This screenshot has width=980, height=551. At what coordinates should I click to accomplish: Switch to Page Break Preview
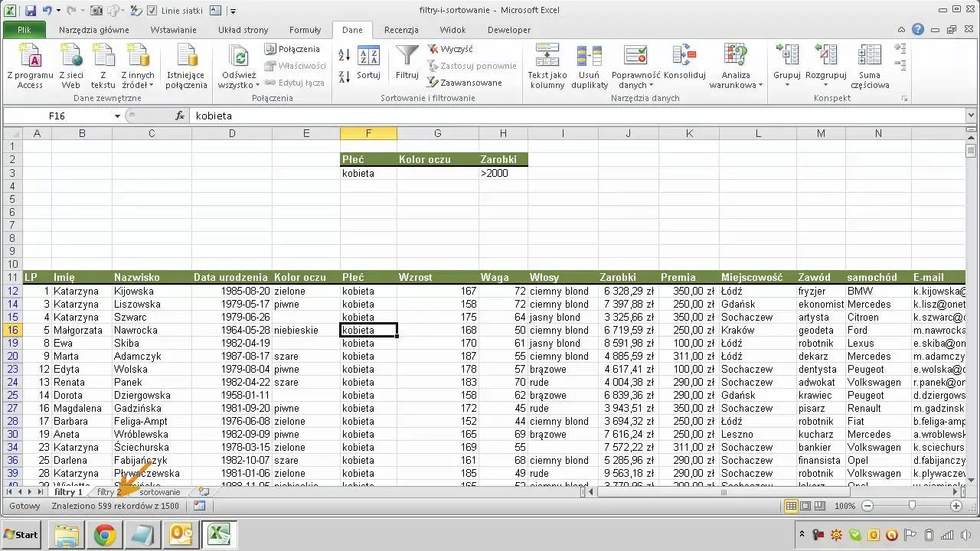coord(819,506)
